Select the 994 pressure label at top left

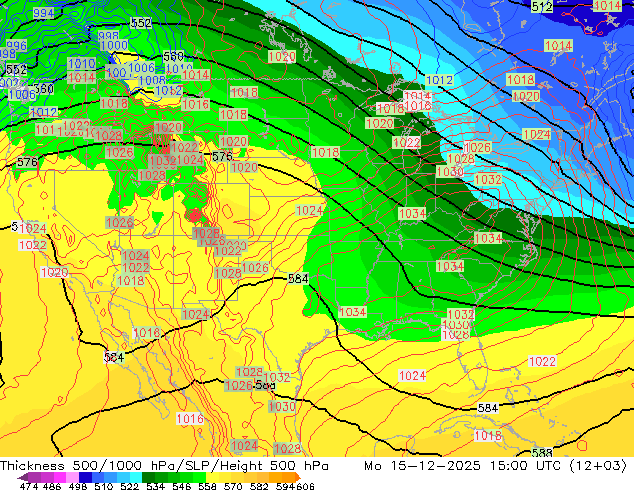pyautogui.click(x=43, y=13)
